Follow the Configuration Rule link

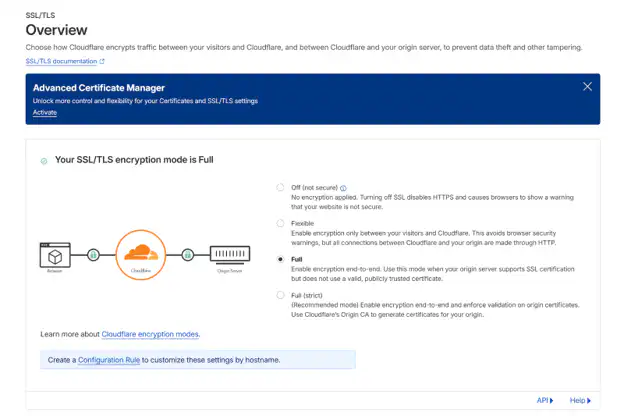[108, 359]
